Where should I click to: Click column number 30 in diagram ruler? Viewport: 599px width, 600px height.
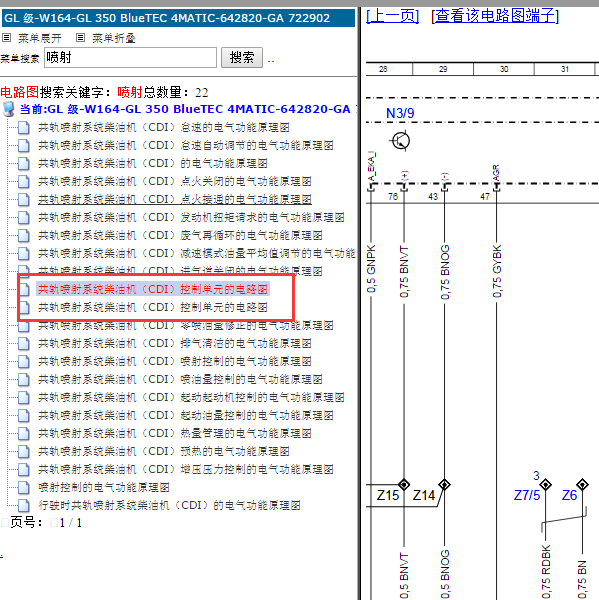[504, 69]
